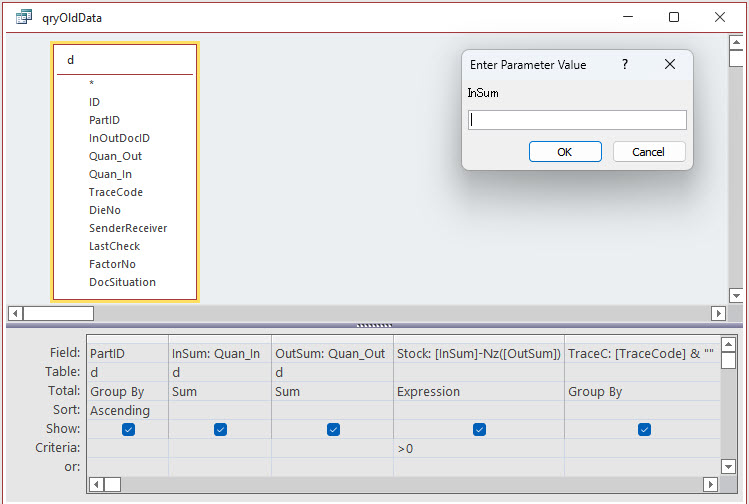This screenshot has width=749, height=504.
Task: Click the qryOldData query icon in title bar
Action: coord(24,17)
